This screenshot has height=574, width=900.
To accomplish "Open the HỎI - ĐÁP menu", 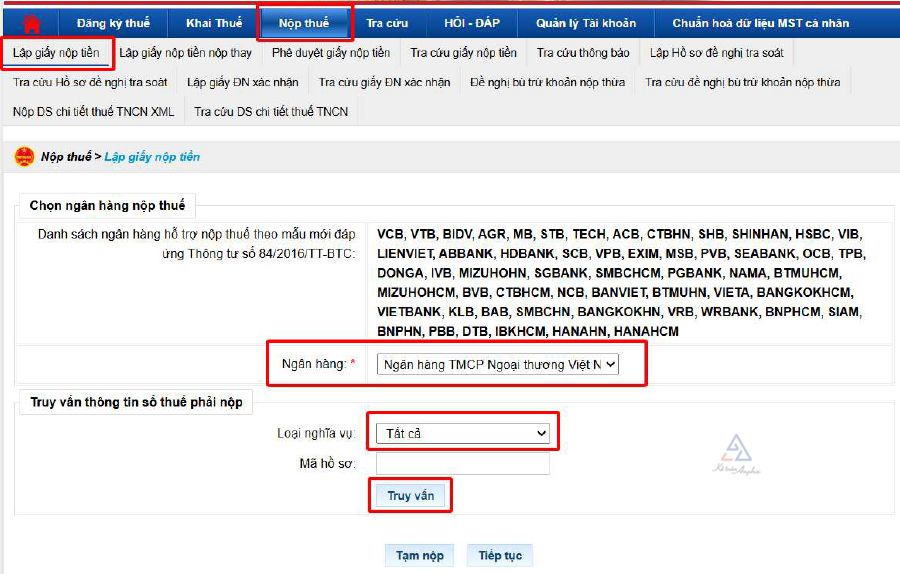I will (472, 24).
